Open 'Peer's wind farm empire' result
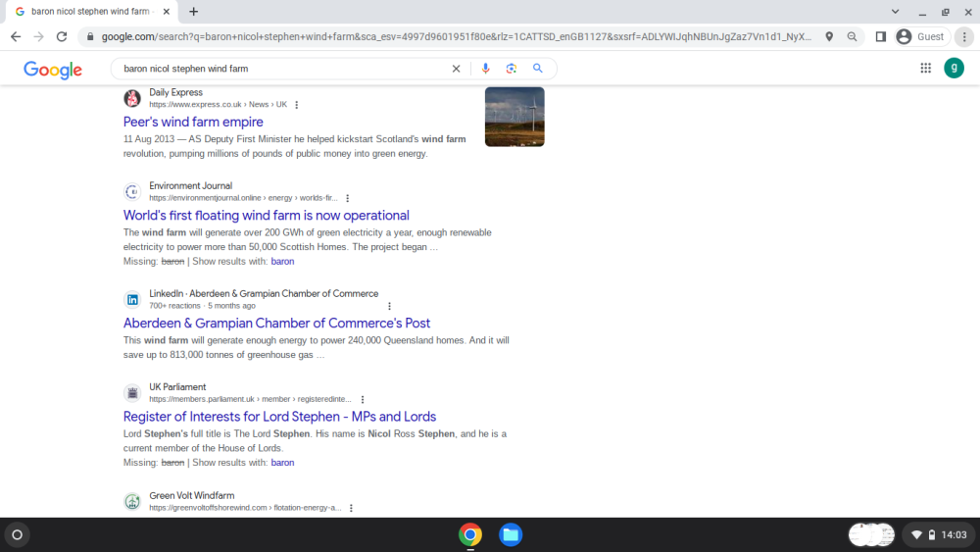The width and height of the screenshot is (980, 552). [193, 122]
